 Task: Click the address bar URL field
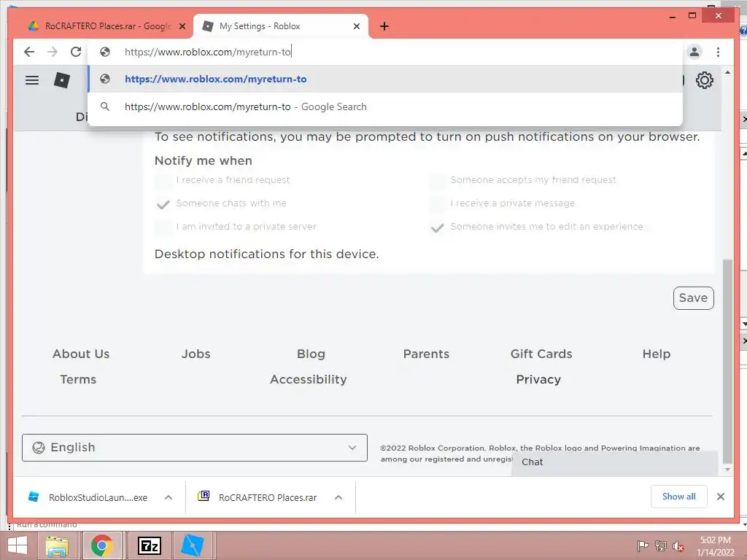(385, 52)
